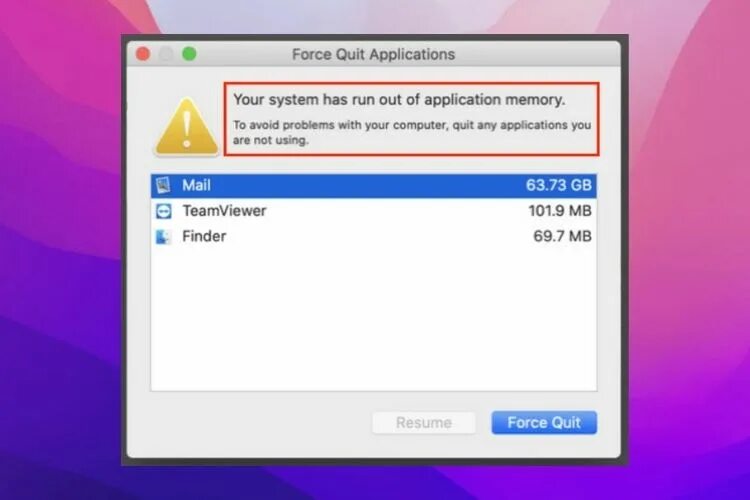Click the Force Quit Applications title bar
The height and width of the screenshot is (500, 750).
tap(374, 54)
